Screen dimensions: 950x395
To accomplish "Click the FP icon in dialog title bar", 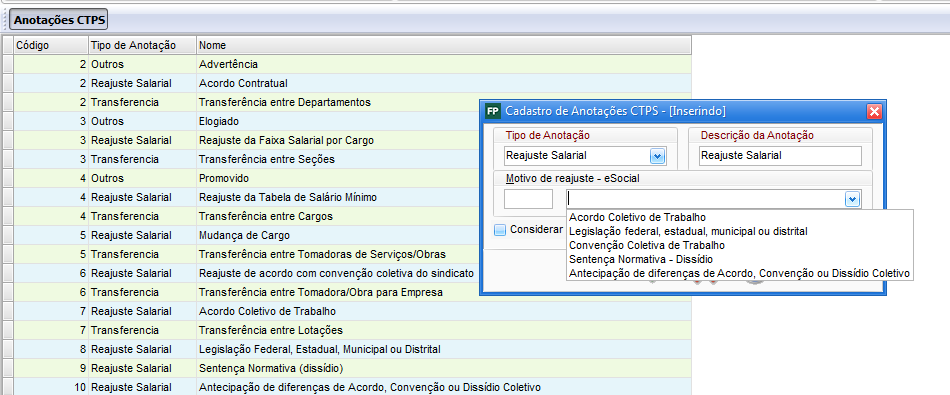I will coord(493,111).
